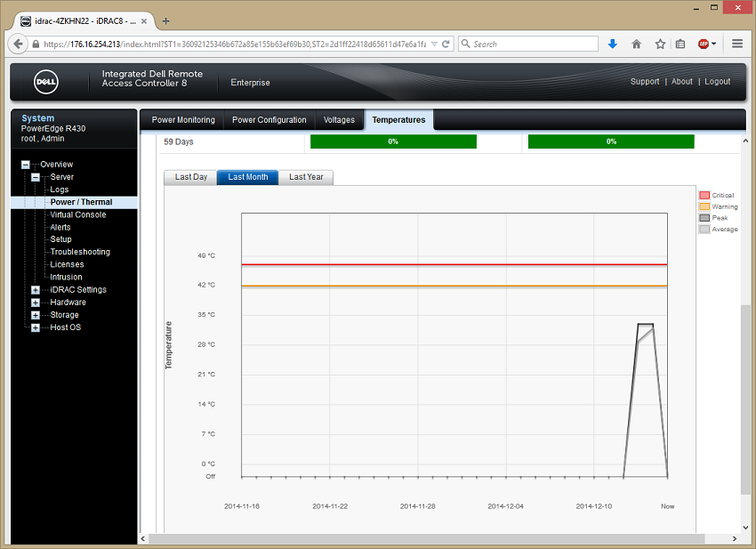Click the Peak legend color swatch

[x=704, y=218]
